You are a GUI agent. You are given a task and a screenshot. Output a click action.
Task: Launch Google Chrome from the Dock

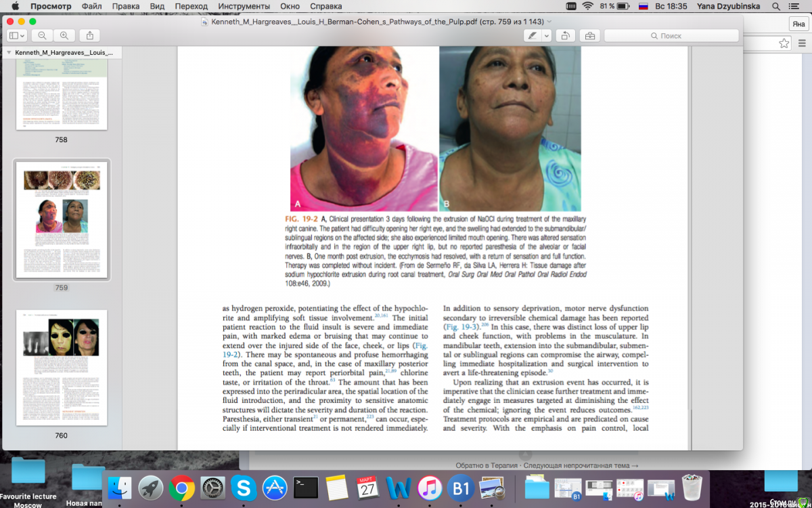click(x=182, y=488)
